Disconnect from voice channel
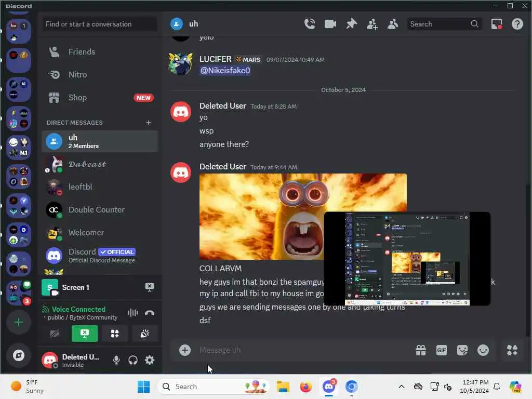 click(150, 313)
